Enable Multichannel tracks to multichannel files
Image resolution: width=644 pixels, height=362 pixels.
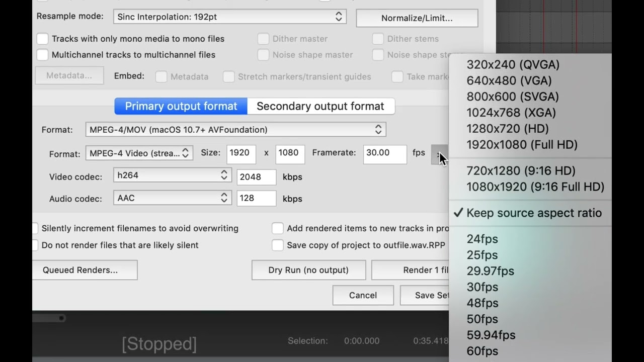pyautogui.click(x=42, y=55)
